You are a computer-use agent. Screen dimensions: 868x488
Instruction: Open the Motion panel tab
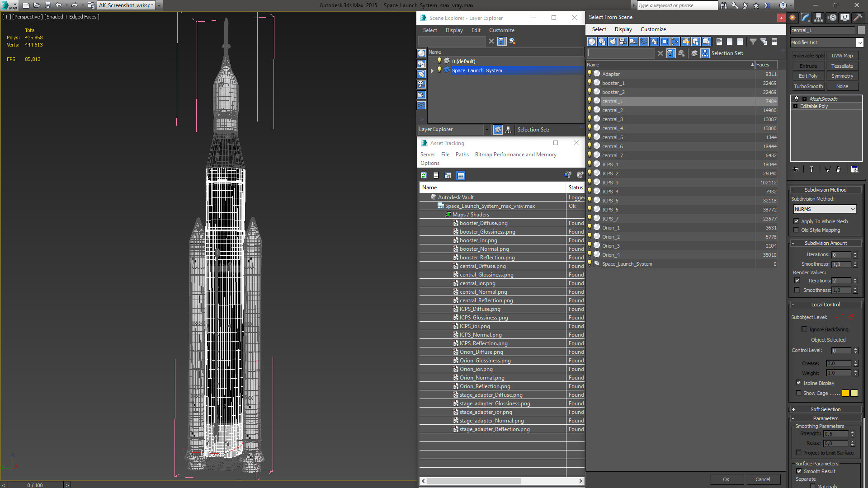click(832, 18)
